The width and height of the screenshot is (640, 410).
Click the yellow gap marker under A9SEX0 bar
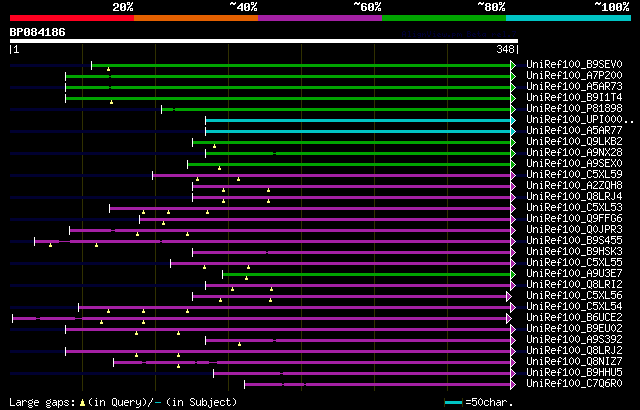(x=220, y=168)
